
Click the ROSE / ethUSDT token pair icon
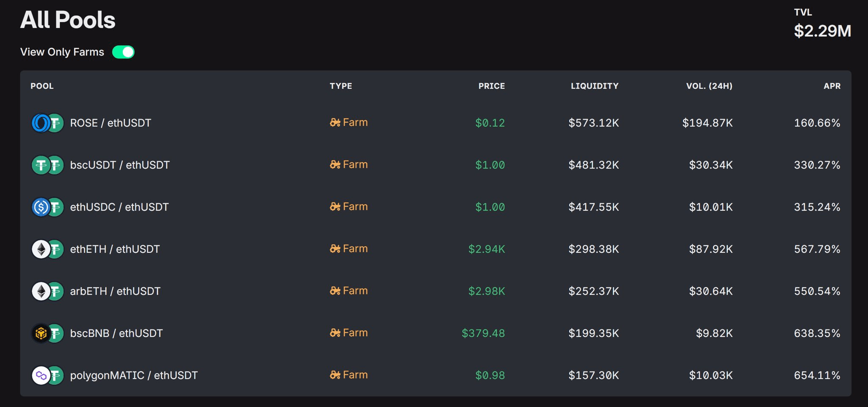pos(47,123)
